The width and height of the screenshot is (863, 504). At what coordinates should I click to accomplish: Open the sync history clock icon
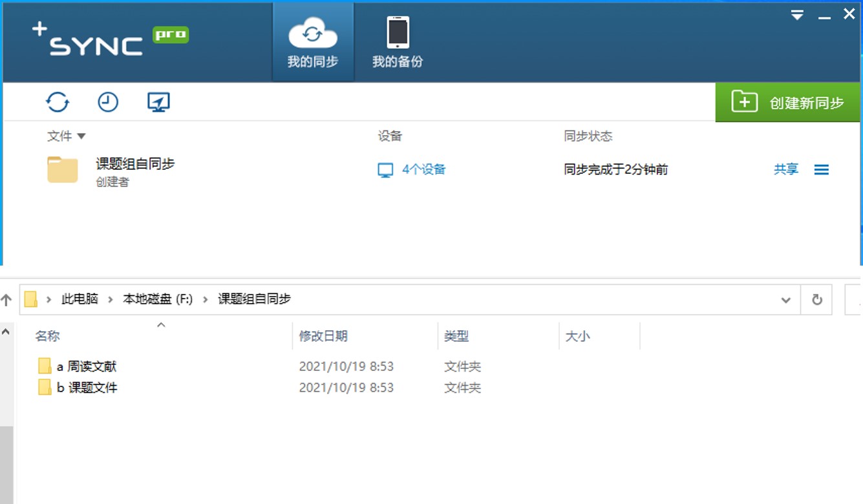click(108, 102)
